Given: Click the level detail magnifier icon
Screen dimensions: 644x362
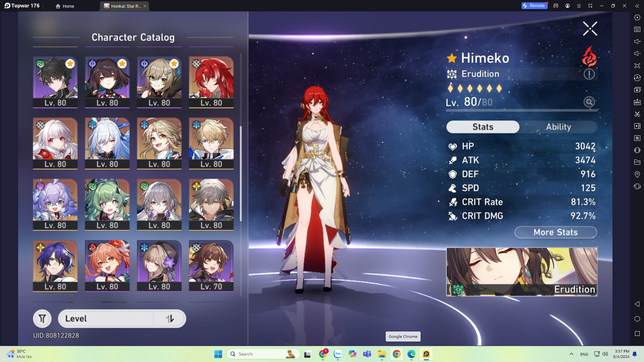Looking at the screenshot, I should [589, 102].
